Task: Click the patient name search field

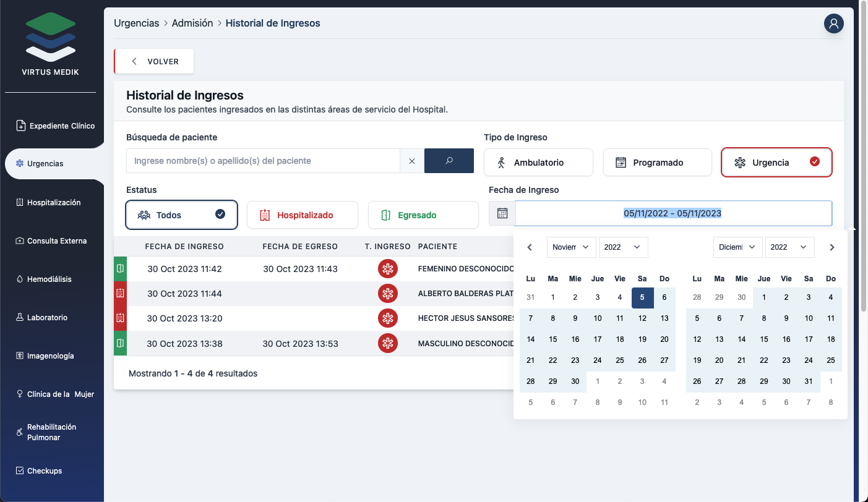Action: click(x=263, y=161)
